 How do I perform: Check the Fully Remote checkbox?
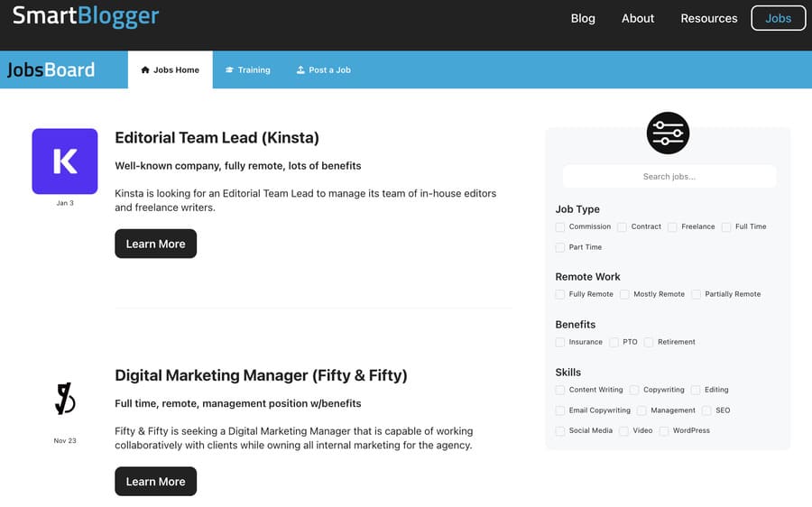point(560,294)
